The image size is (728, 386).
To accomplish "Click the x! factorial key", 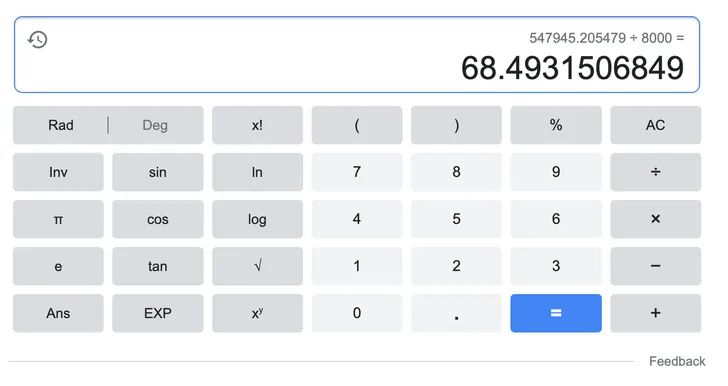I will point(257,125).
